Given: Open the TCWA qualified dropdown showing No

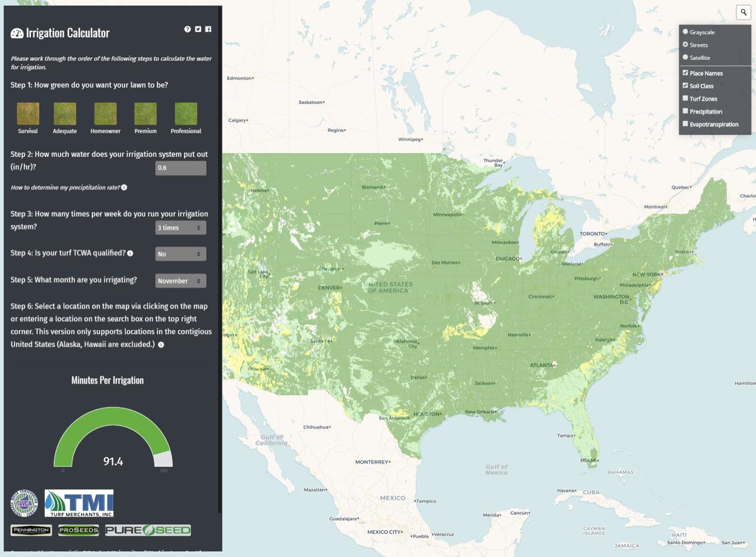Looking at the screenshot, I should pos(181,254).
